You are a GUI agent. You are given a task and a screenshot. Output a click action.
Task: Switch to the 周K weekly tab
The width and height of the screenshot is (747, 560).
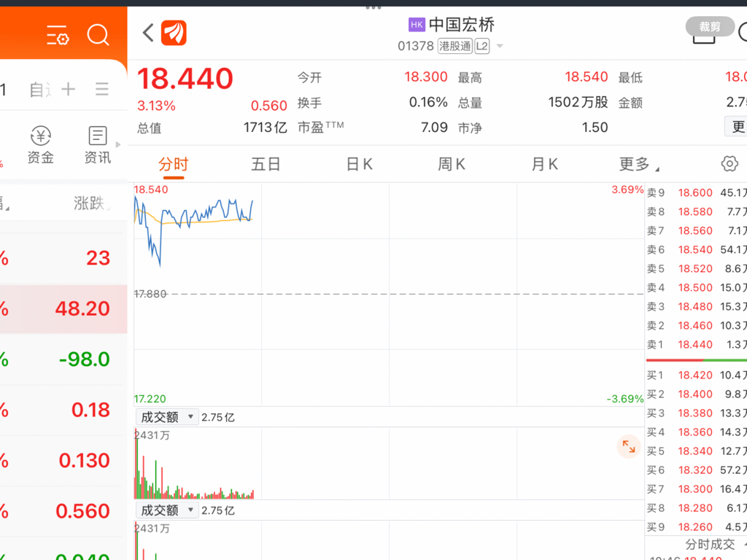click(451, 164)
